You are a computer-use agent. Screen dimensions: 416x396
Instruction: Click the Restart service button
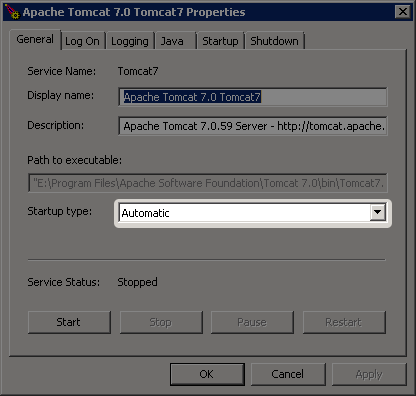tap(344, 322)
